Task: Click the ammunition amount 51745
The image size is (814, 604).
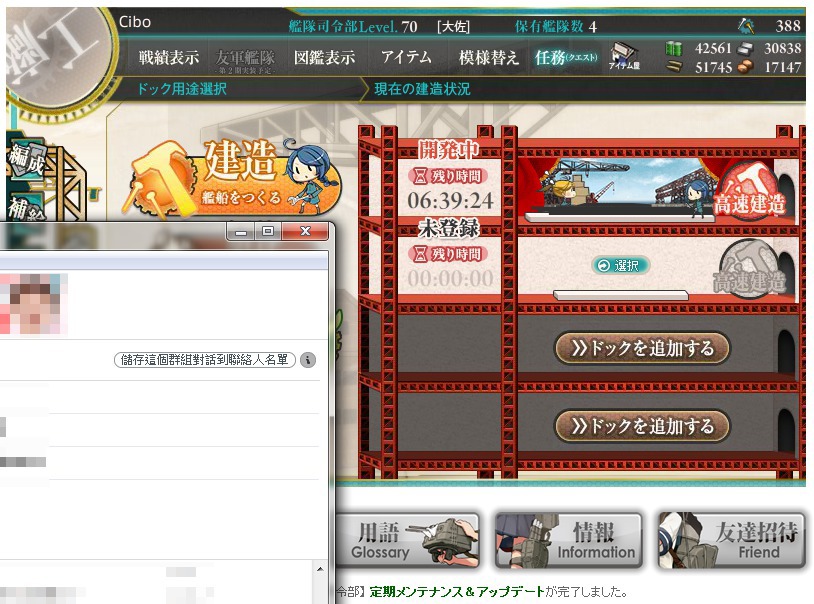Action: (713, 67)
